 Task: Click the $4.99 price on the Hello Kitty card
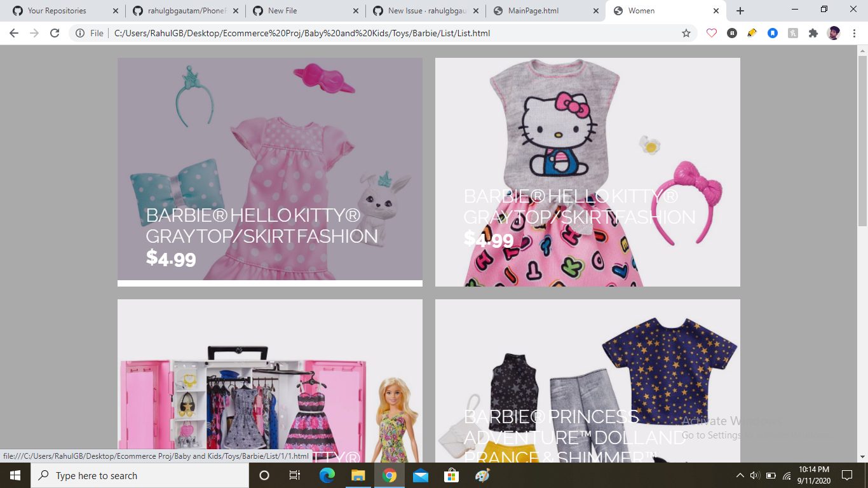pos(489,239)
